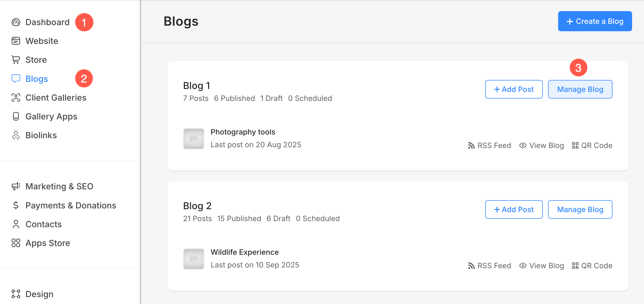Screen dimensions: 644x304
Task: Open RSS Feed for Blog 2
Action: pos(489,266)
